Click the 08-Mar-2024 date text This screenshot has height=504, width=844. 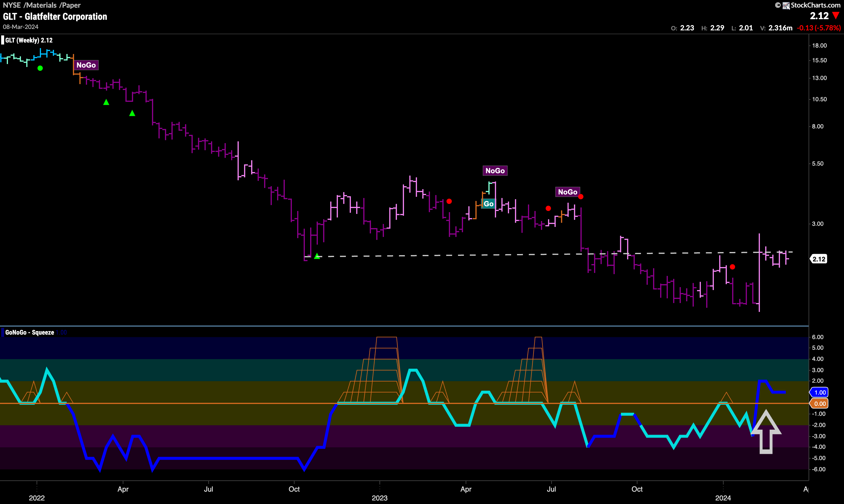click(x=21, y=27)
